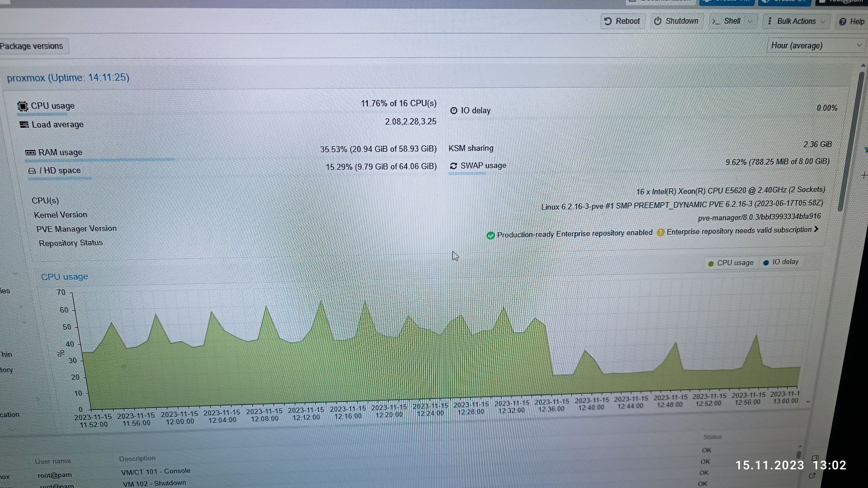Click the IO delay clock icon
The width and height of the screenshot is (868, 488).
454,111
